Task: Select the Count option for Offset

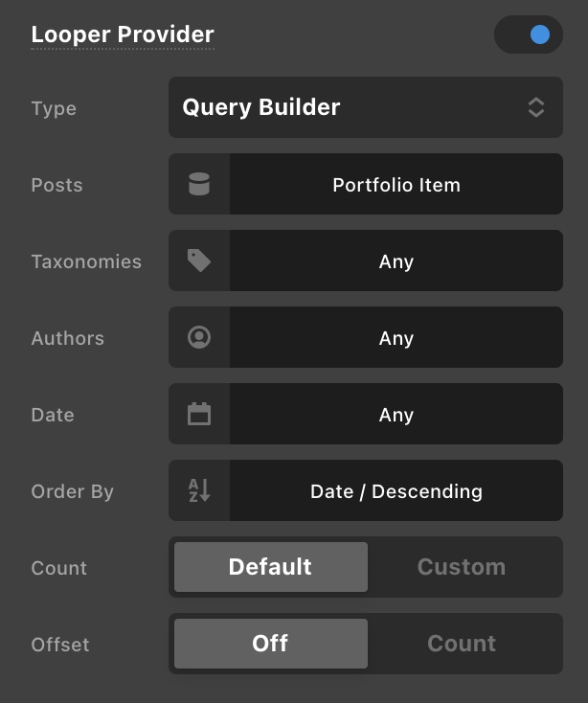Action: 462,644
